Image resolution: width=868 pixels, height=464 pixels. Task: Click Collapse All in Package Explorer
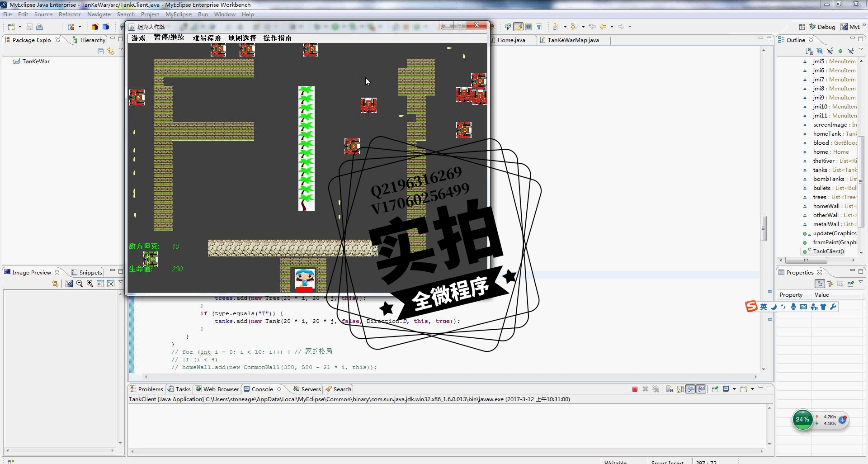coord(101,52)
